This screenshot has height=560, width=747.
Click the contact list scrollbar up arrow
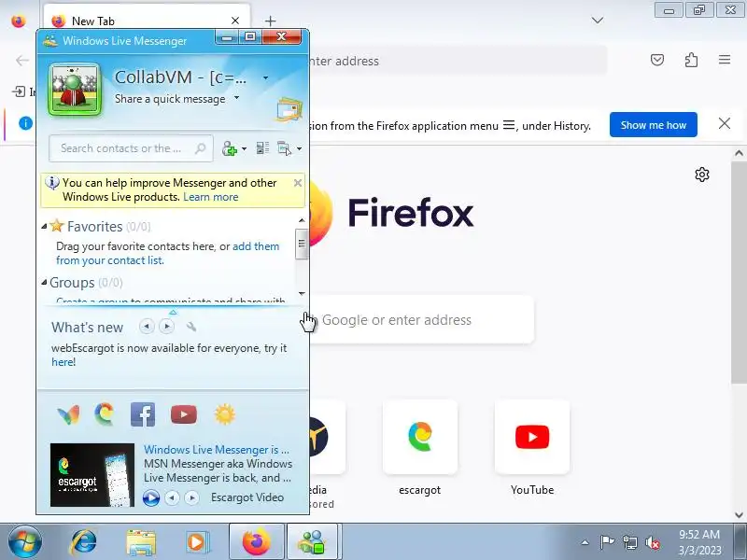(301, 220)
